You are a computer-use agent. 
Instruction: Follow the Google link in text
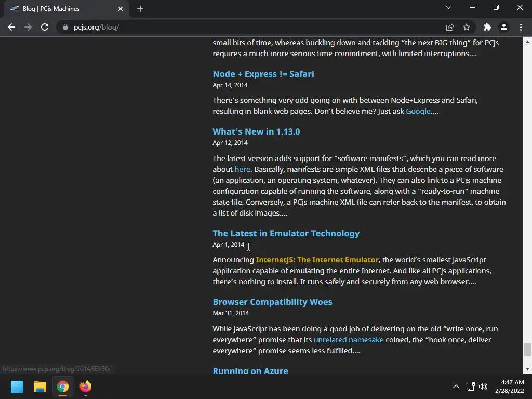click(418, 111)
